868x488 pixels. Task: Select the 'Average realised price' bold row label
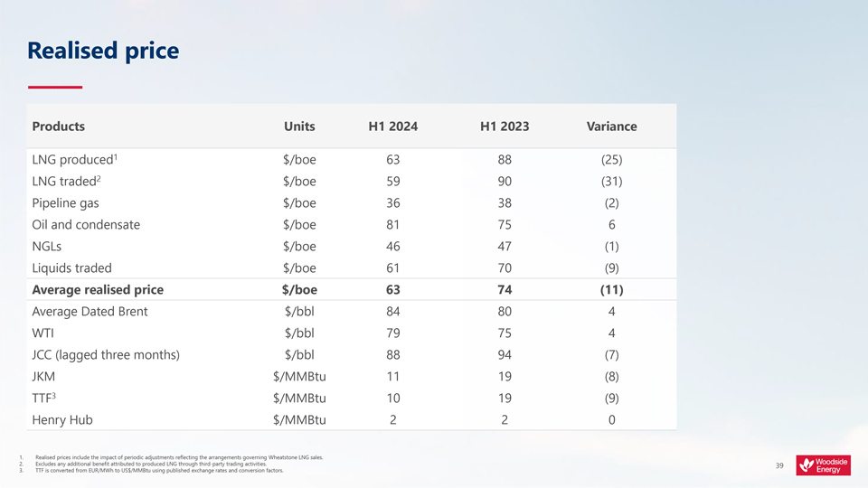[x=98, y=290]
